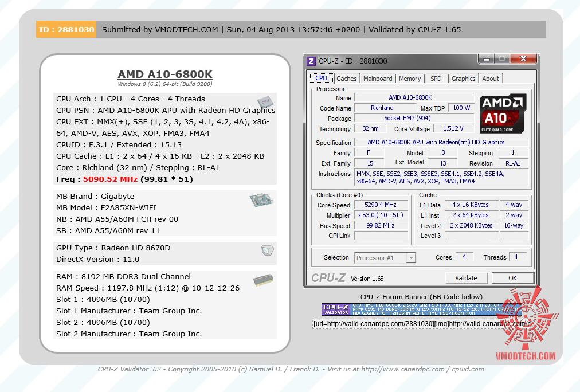The height and width of the screenshot is (392, 580).
Task: Switch to the Caches tab
Action: [347, 79]
